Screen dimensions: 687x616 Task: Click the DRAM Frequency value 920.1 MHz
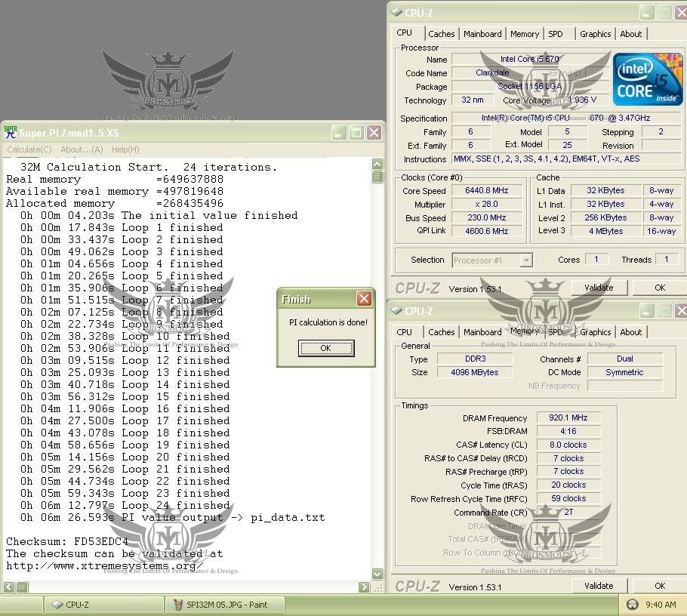coord(568,418)
